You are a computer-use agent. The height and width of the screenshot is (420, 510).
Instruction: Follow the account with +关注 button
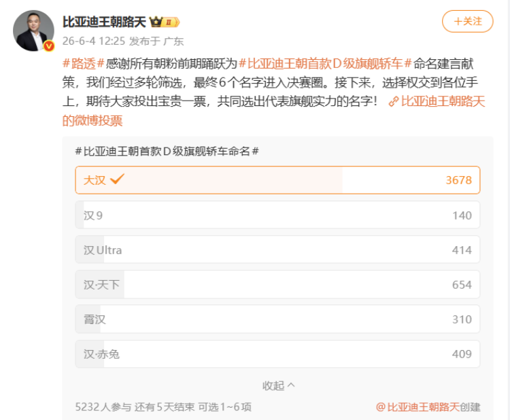coord(467,22)
